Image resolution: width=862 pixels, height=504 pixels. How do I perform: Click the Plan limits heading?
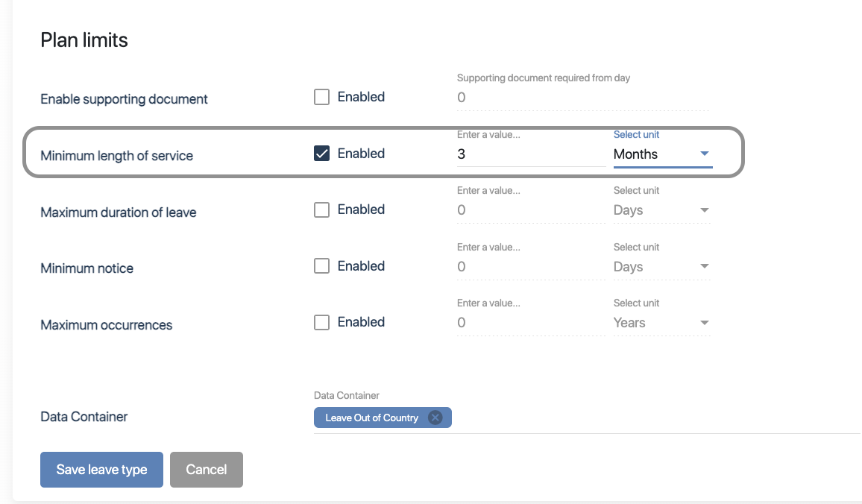click(x=84, y=40)
